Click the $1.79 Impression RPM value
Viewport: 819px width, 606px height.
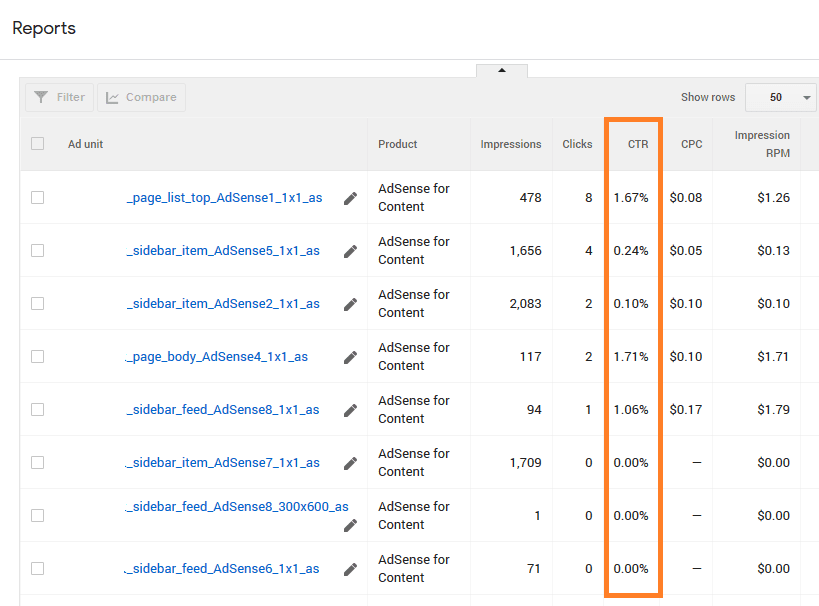[x=774, y=410]
